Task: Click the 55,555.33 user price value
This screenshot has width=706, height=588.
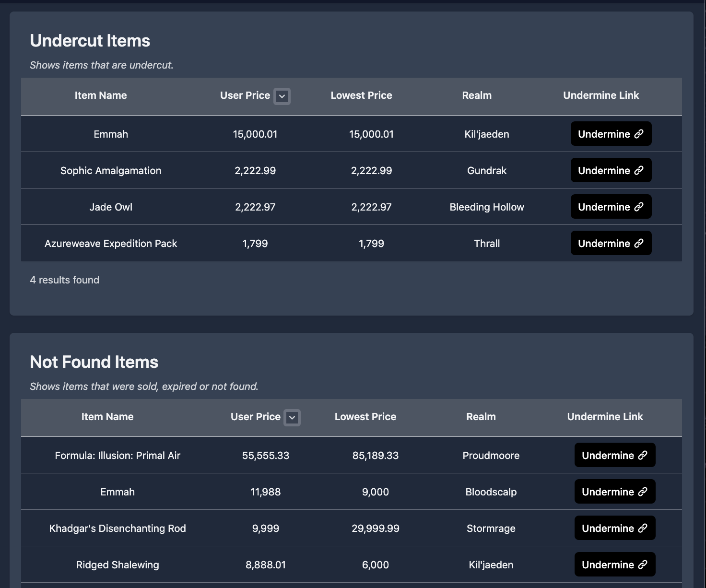Action: point(266,456)
